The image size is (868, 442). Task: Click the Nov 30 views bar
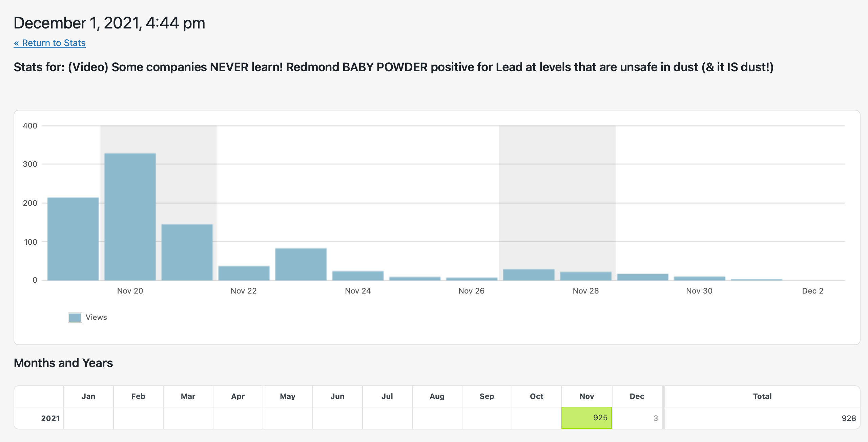[x=699, y=278]
